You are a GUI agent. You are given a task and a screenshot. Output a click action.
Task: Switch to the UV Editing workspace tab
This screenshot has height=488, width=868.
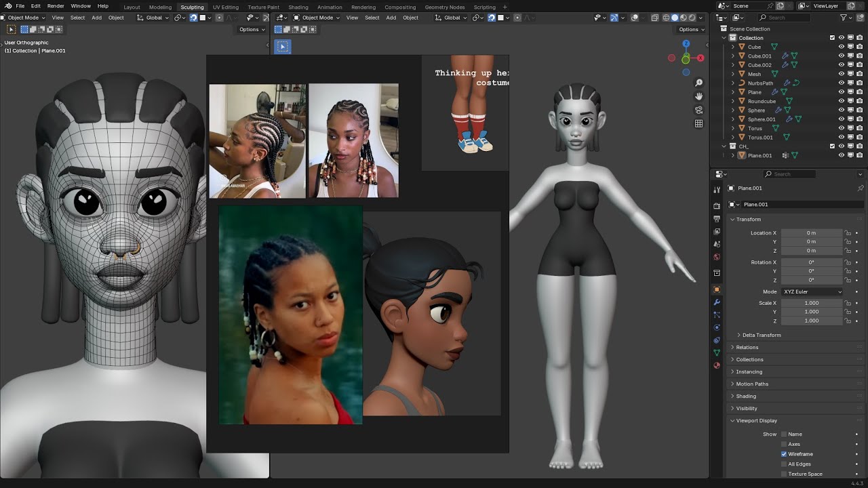[226, 7]
